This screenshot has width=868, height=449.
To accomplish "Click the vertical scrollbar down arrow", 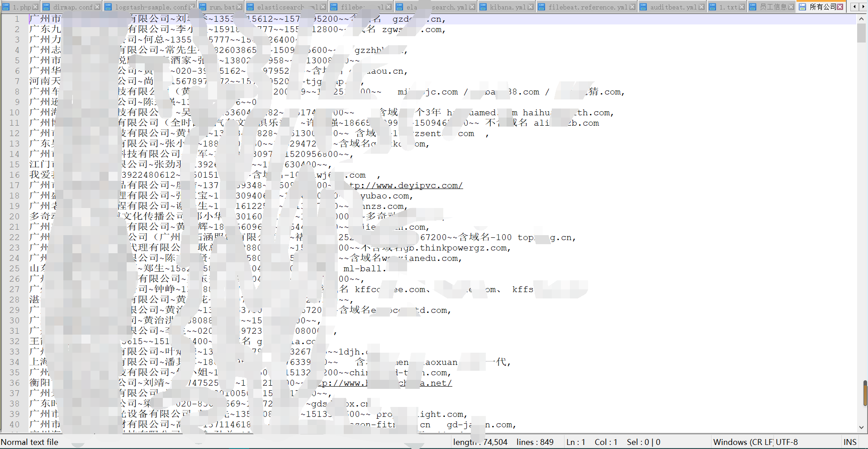I will (x=861, y=427).
